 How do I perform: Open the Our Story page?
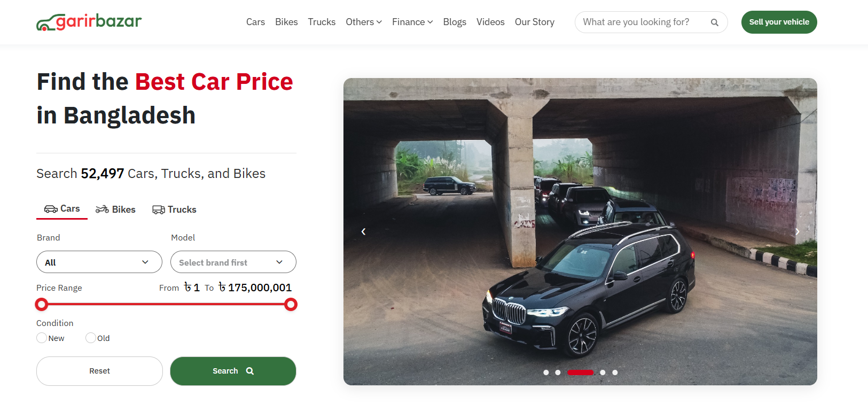click(535, 22)
